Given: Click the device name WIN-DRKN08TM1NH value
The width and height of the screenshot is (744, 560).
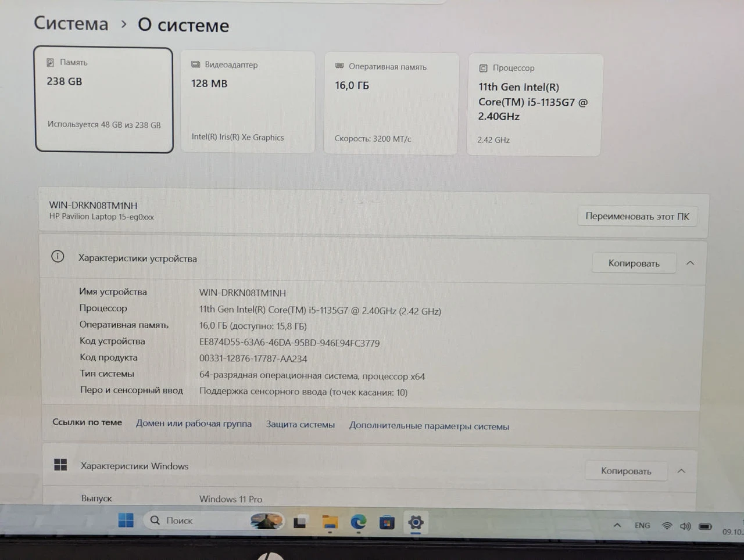Looking at the screenshot, I should (x=242, y=293).
